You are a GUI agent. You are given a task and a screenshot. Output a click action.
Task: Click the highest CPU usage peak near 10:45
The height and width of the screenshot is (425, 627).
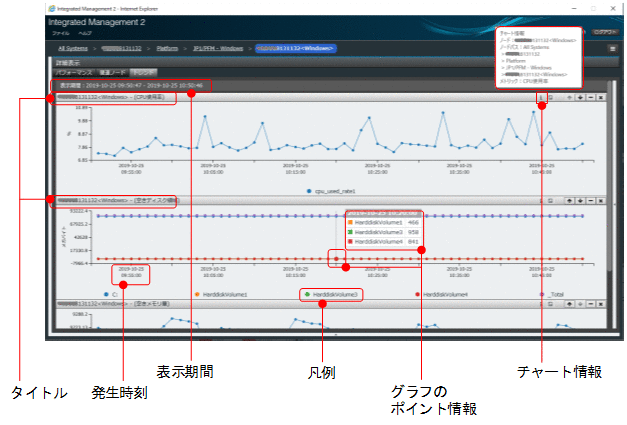(x=533, y=112)
